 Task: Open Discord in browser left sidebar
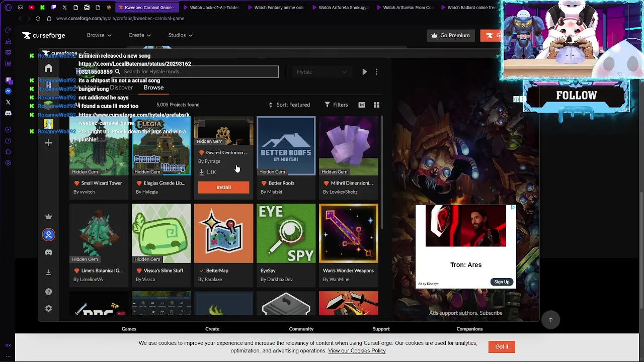click(8, 114)
